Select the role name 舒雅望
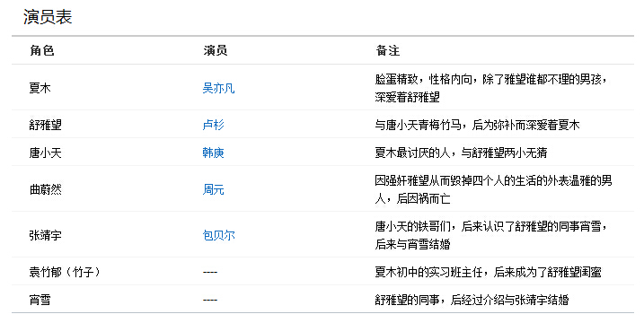Image resolution: width=644 pixels, height=323 pixels. pyautogui.click(x=45, y=125)
